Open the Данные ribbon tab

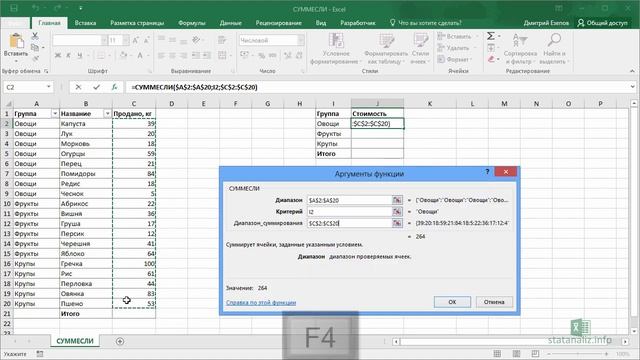click(x=231, y=23)
